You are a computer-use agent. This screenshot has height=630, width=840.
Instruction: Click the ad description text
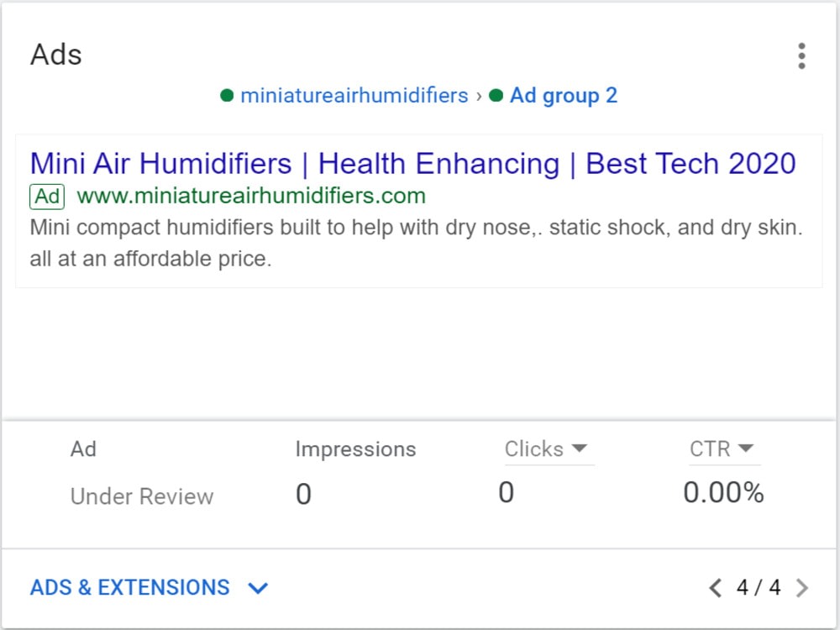click(x=417, y=244)
